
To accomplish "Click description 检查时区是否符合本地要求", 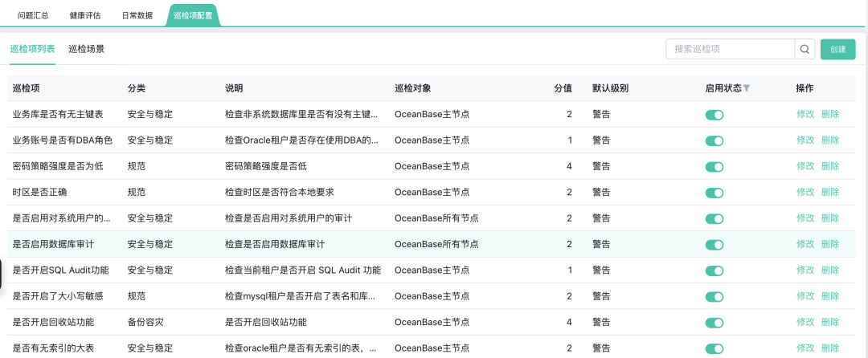I will [x=279, y=193].
